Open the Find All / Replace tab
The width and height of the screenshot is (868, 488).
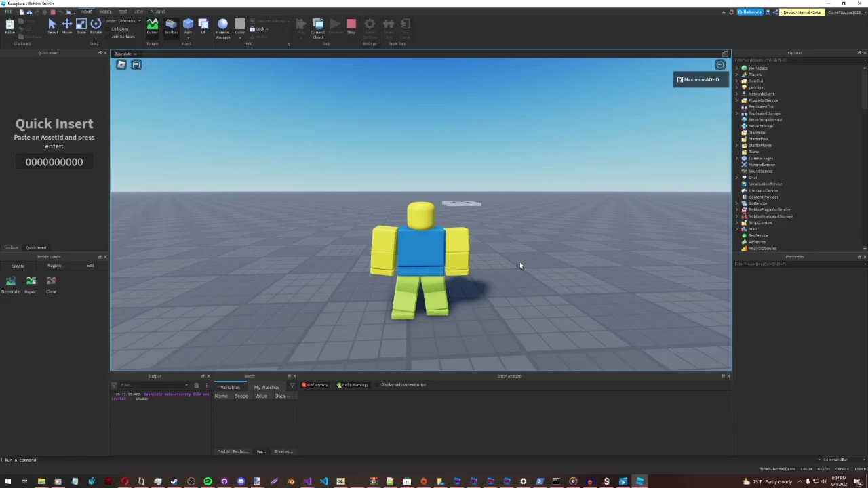(233, 451)
